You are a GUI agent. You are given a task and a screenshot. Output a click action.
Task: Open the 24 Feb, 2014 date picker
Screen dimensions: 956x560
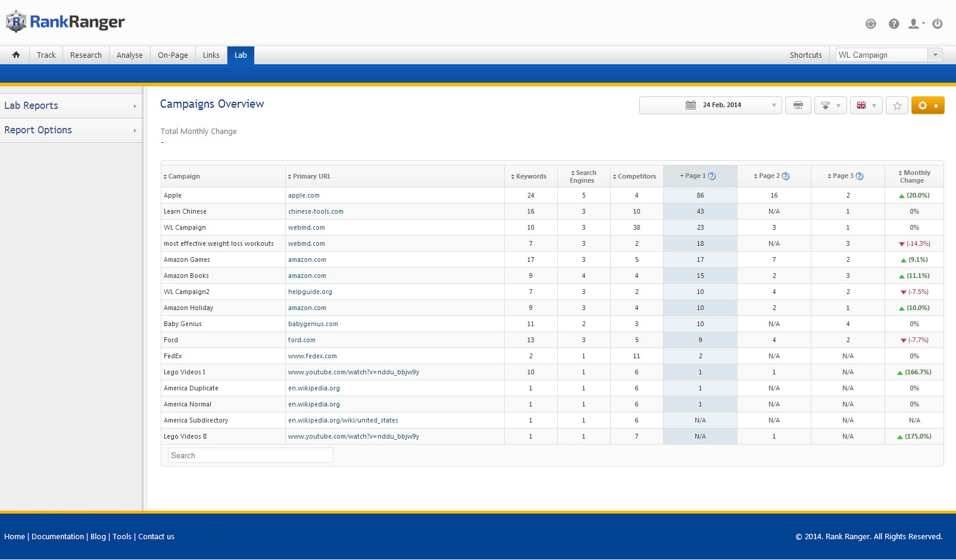(x=710, y=105)
